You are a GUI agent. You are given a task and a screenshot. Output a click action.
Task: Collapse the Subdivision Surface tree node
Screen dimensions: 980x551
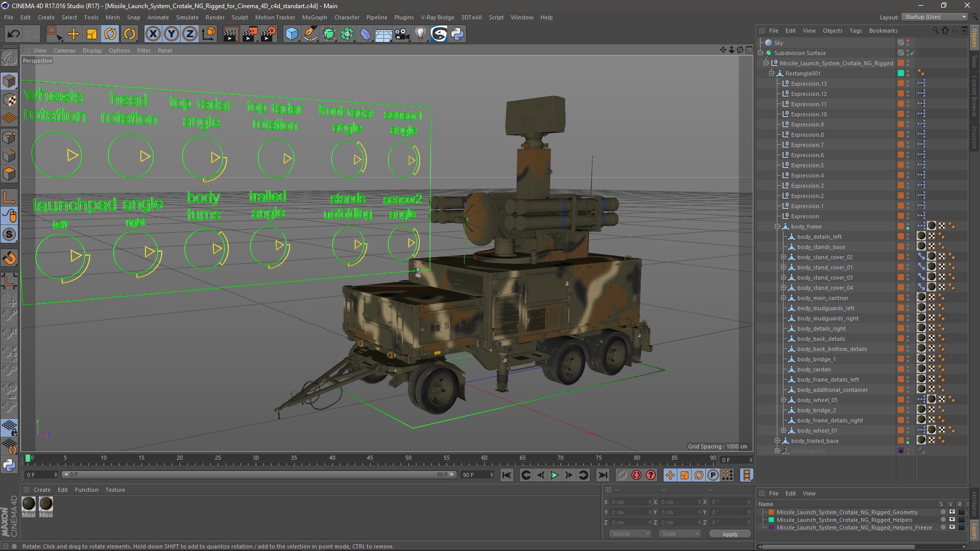click(x=761, y=53)
